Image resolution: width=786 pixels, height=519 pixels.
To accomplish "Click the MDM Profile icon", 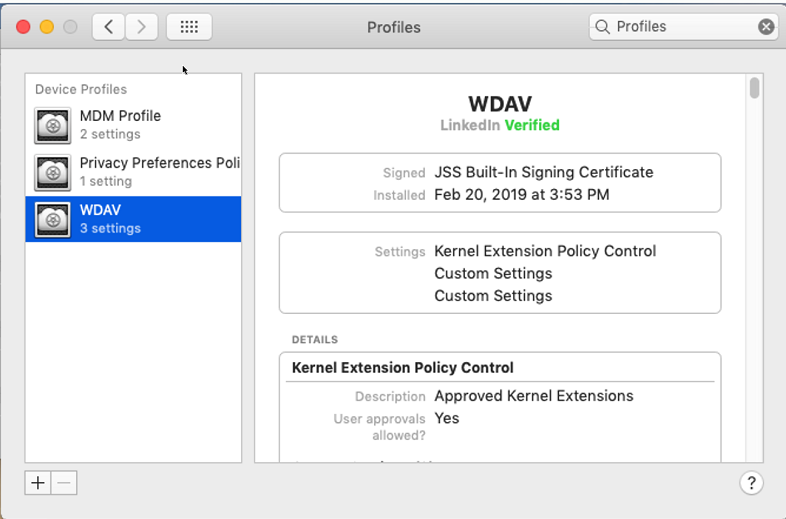I will click(x=53, y=125).
